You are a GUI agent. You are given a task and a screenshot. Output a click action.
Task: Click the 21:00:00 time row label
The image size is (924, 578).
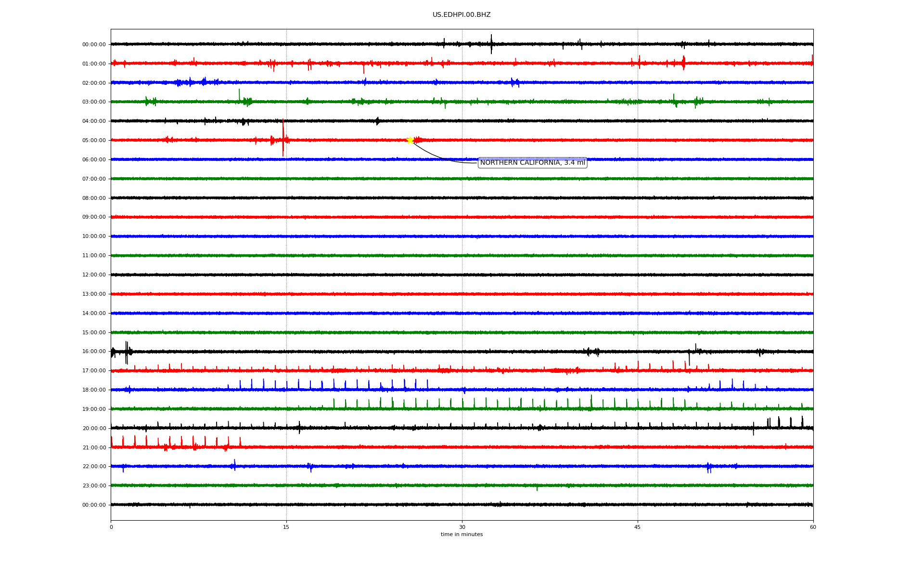(x=94, y=448)
